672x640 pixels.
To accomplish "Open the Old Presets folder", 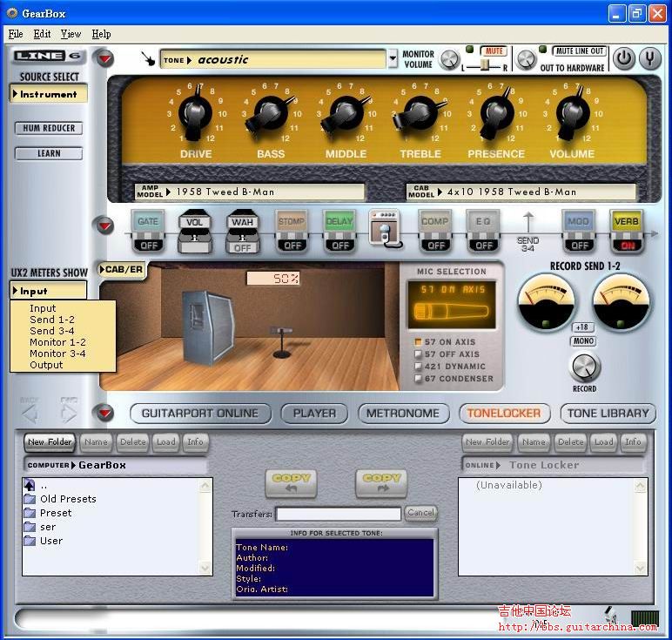I will point(67,499).
